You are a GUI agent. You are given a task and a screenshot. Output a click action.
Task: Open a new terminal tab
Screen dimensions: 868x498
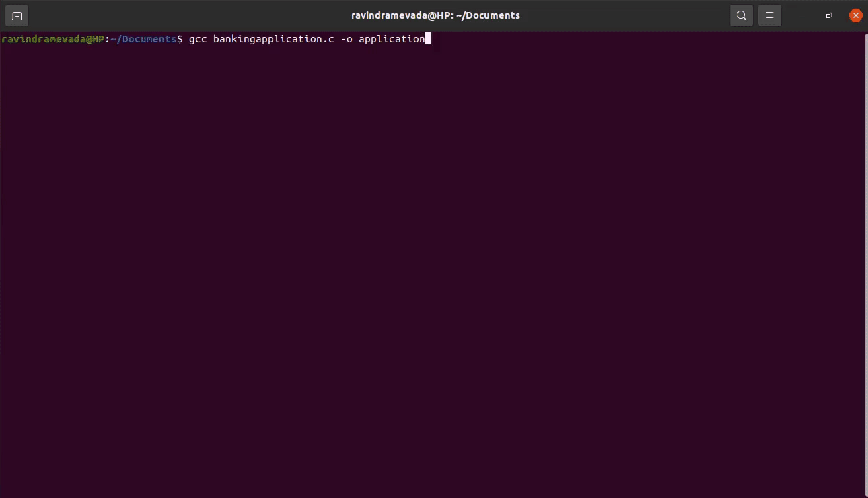point(17,15)
